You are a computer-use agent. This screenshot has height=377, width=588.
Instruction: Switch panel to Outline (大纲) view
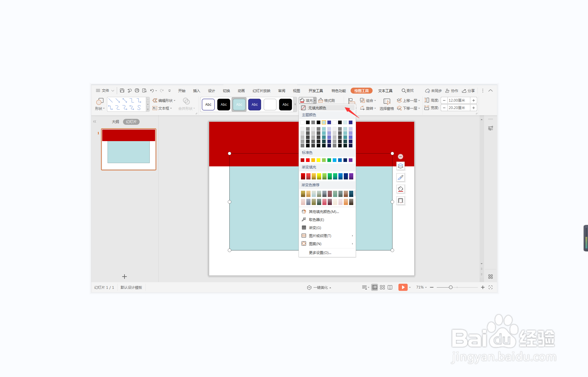pyautogui.click(x=115, y=122)
